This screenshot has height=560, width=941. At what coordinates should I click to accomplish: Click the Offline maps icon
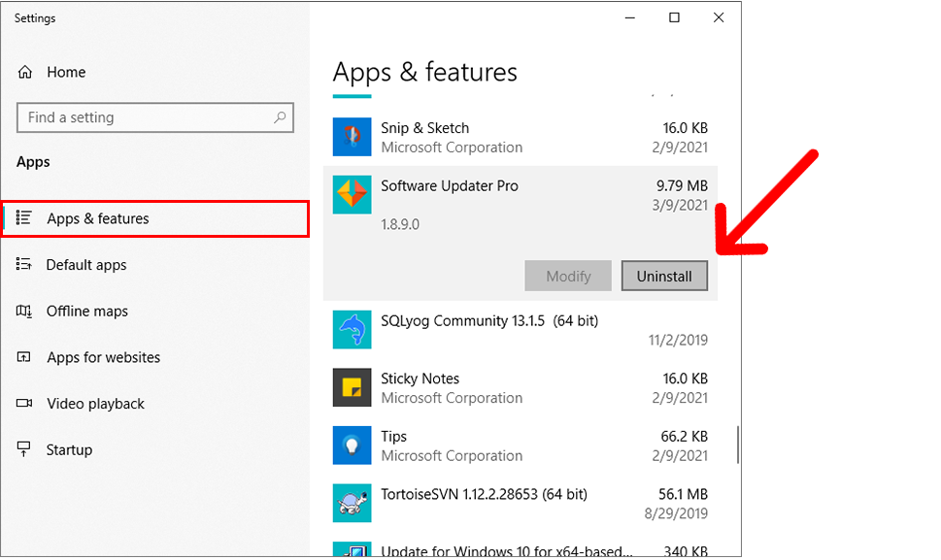tap(23, 311)
